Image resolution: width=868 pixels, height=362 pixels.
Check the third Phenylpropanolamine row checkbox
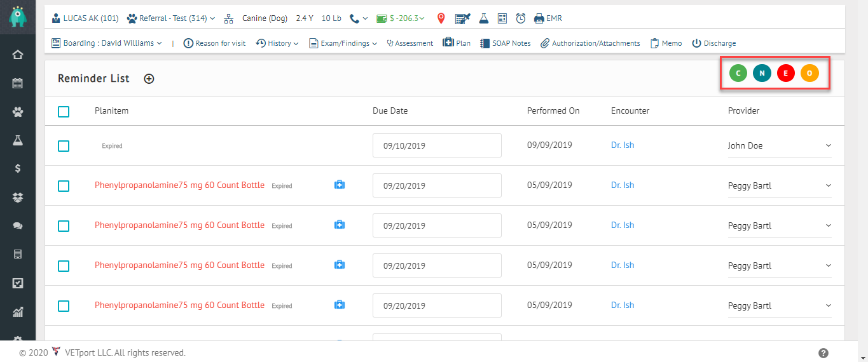click(64, 266)
